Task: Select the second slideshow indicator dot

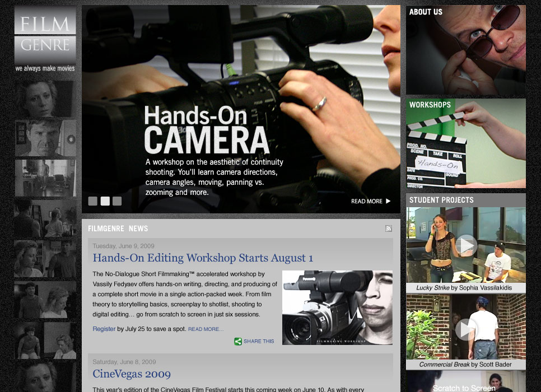Action: click(x=105, y=201)
